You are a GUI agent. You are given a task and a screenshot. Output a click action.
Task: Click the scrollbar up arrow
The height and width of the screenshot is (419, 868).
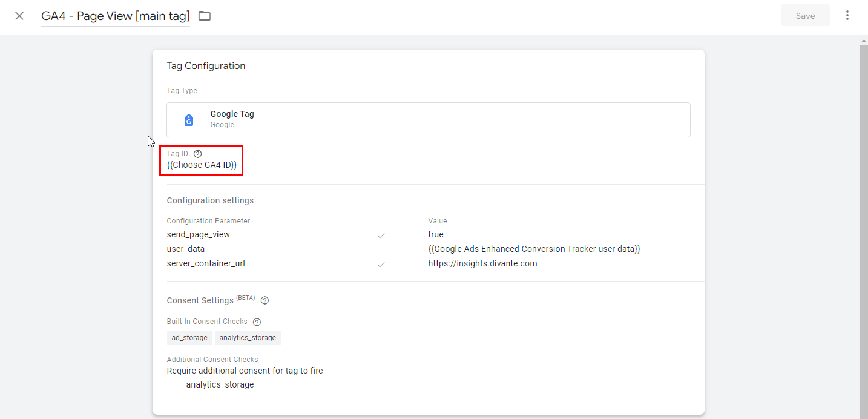pos(864,41)
